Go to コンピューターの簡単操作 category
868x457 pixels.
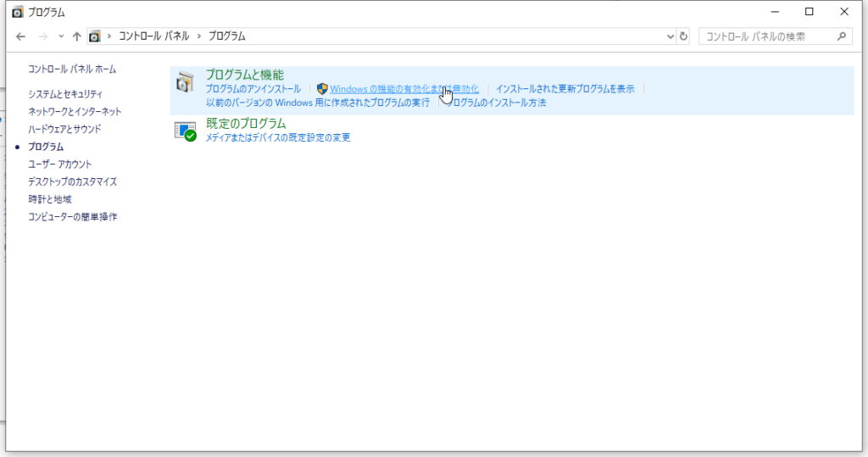[x=73, y=217]
